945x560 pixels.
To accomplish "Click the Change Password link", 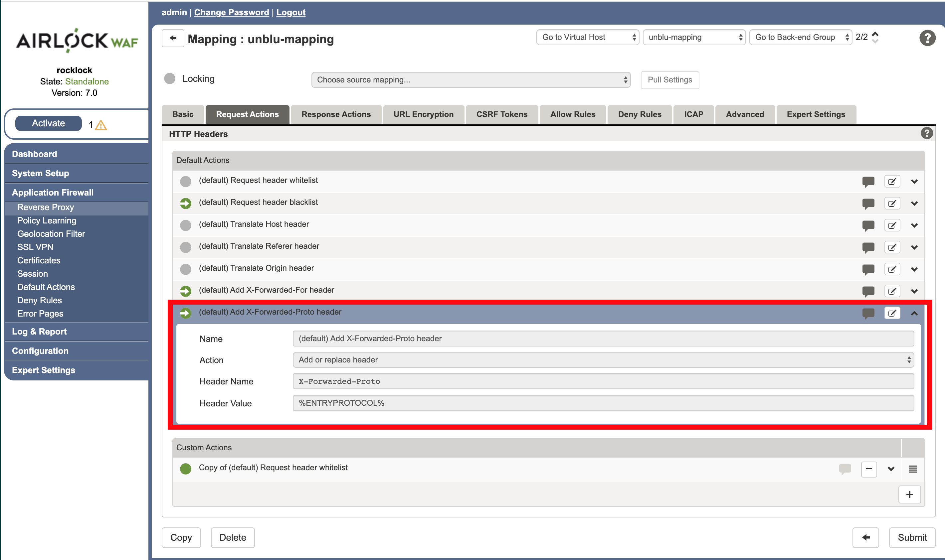I will click(x=232, y=12).
